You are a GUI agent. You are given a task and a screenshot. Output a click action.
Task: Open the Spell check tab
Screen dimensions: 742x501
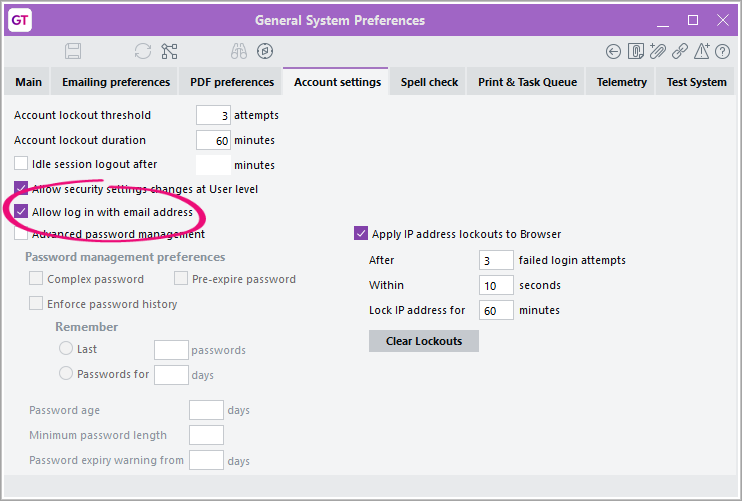click(x=428, y=82)
